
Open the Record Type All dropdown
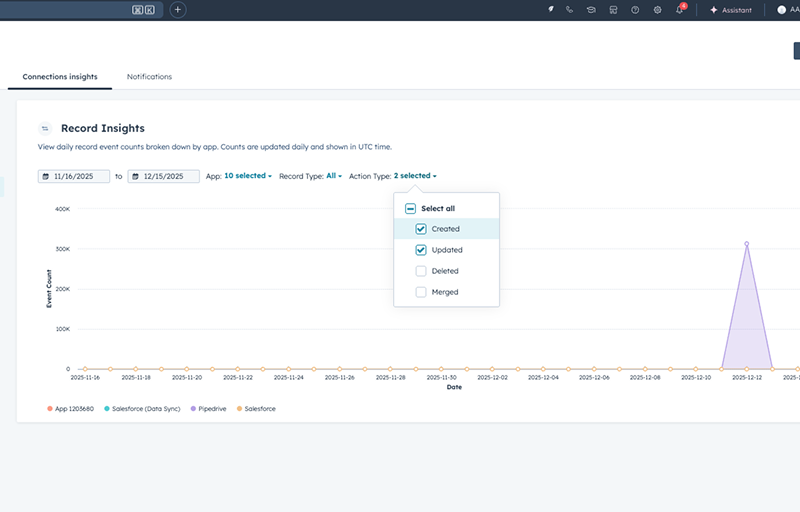tap(334, 176)
